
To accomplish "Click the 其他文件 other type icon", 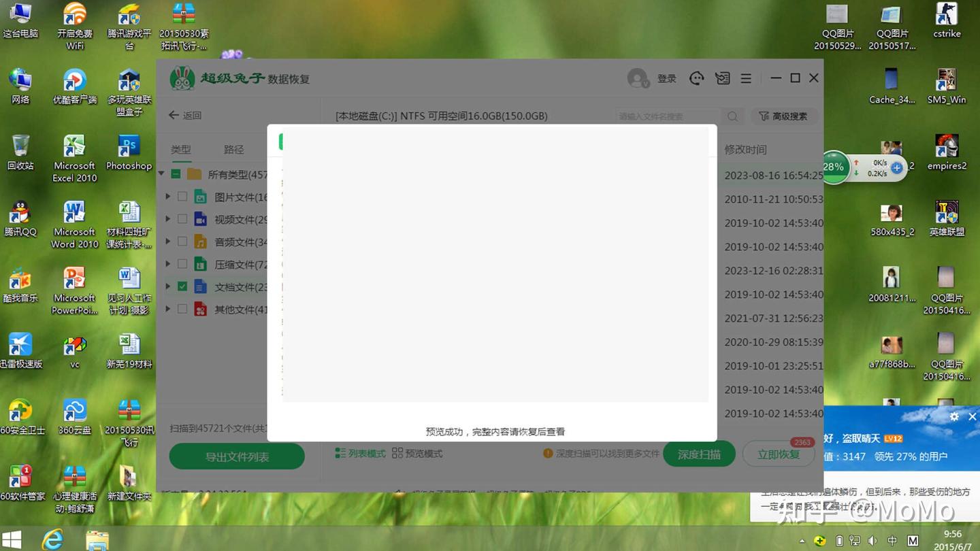I will pyautogui.click(x=201, y=309).
